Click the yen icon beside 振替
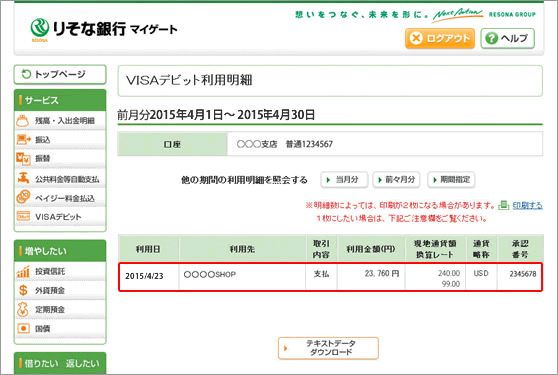This screenshot has width=558, height=375. click(x=23, y=159)
